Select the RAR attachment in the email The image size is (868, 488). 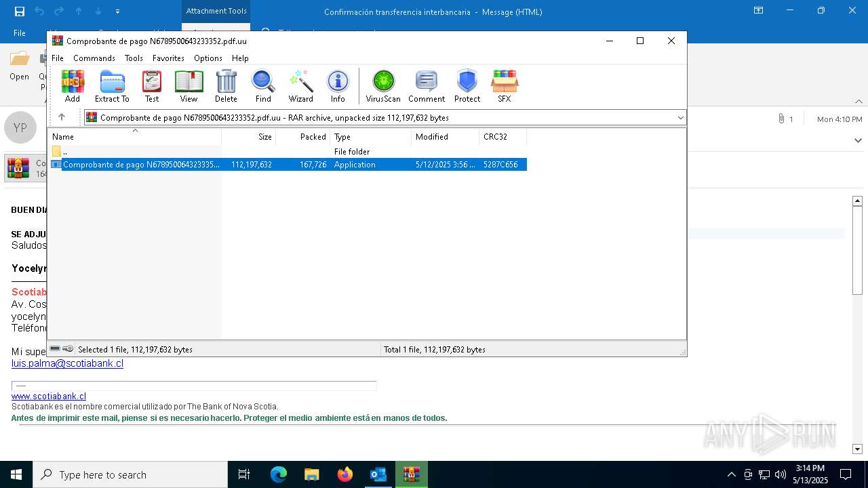coord(26,168)
